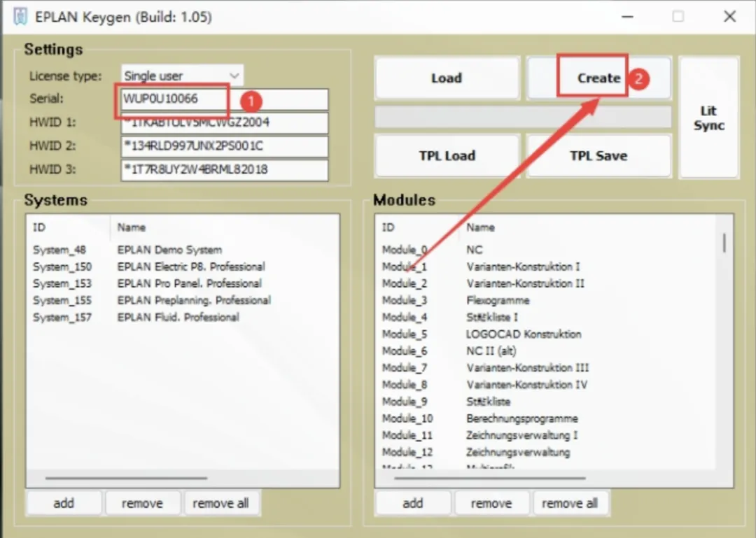Click the Serial input field
Image resolution: width=756 pixels, height=538 pixels.
(224, 99)
